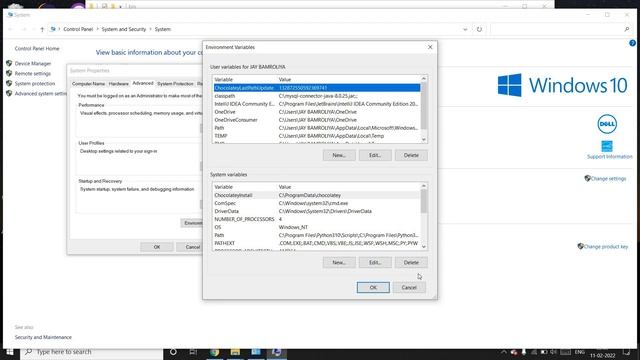Select PATHEXT system variable row

317,243
